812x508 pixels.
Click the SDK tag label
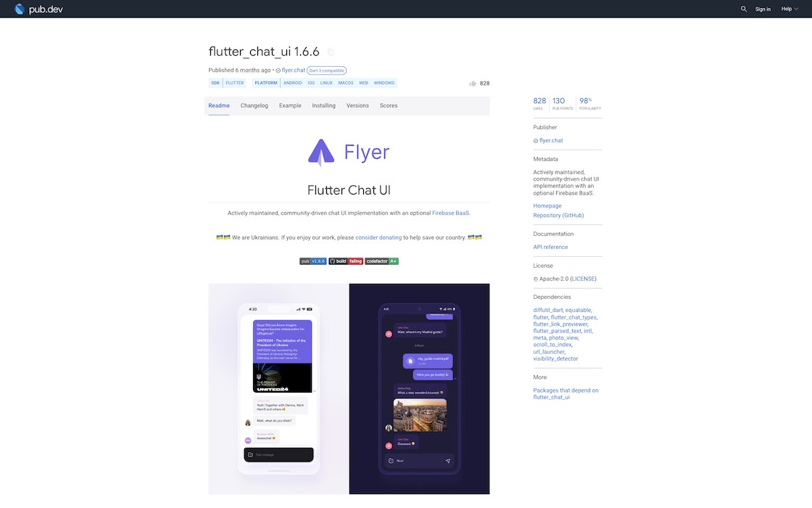coord(215,83)
